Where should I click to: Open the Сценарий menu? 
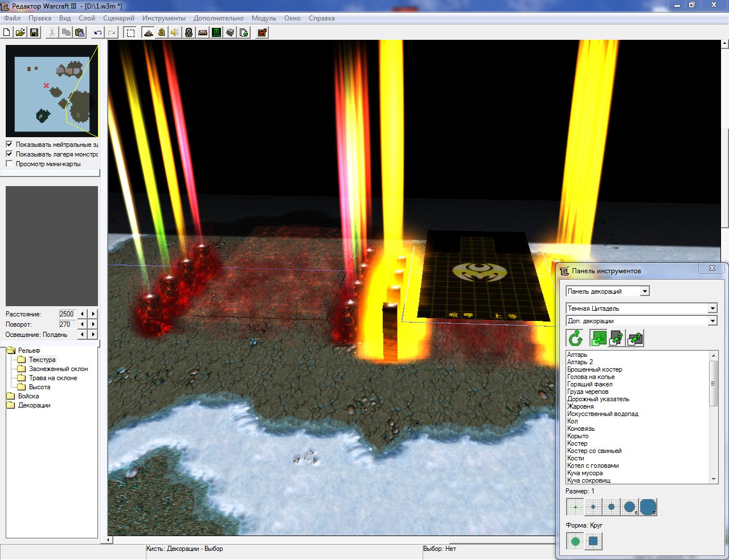[x=119, y=18]
